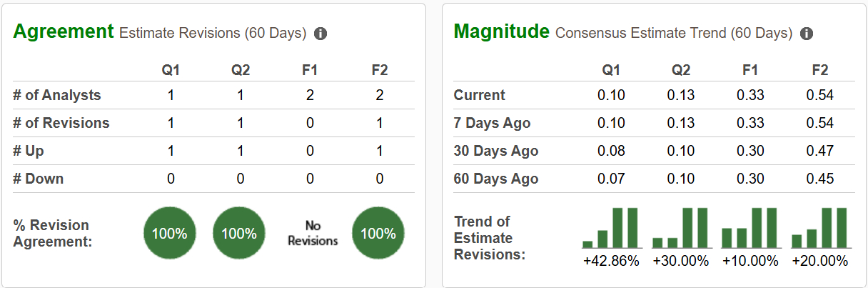Click the Q2 100% revision agreement circle
The height and width of the screenshot is (288, 868).
(x=239, y=234)
